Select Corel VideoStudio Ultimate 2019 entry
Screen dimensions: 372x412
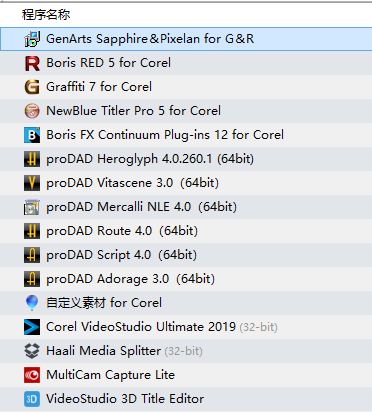[x=186, y=327]
